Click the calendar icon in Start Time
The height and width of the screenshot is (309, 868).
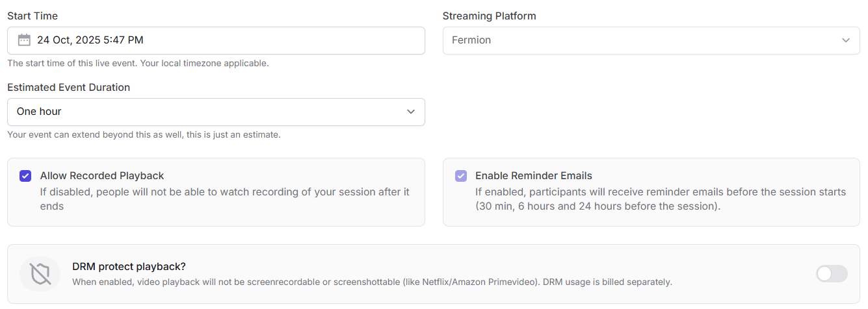coord(24,40)
